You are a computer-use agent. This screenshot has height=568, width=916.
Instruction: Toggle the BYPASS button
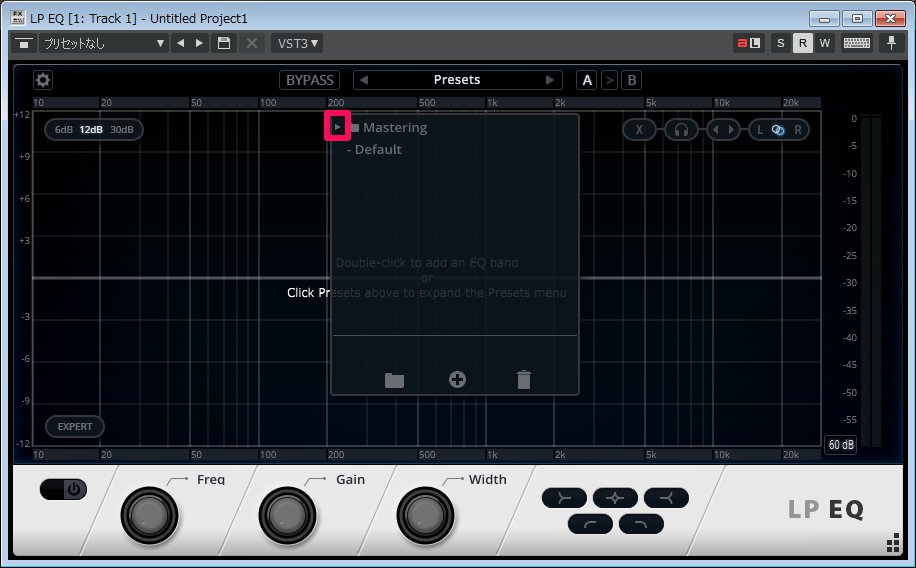(310, 80)
